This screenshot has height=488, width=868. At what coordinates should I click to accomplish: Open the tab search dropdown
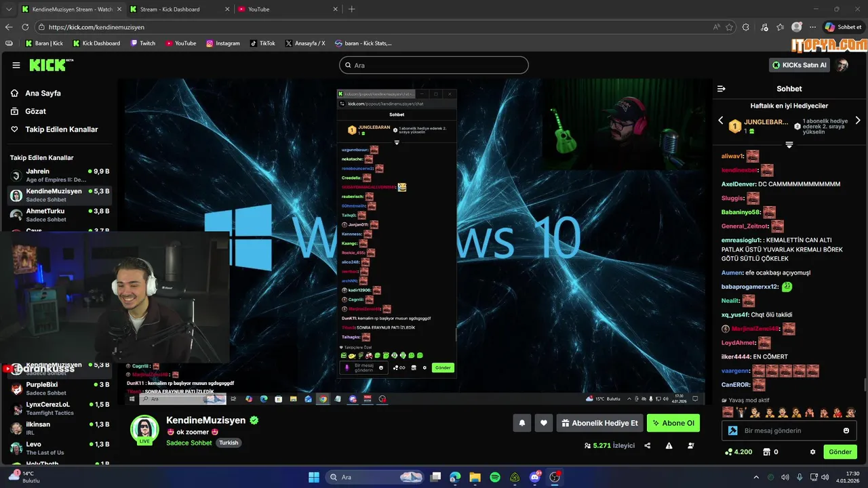8,9
